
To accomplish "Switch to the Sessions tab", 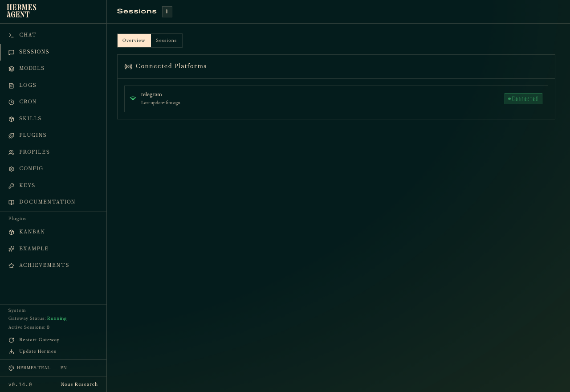I will (167, 41).
